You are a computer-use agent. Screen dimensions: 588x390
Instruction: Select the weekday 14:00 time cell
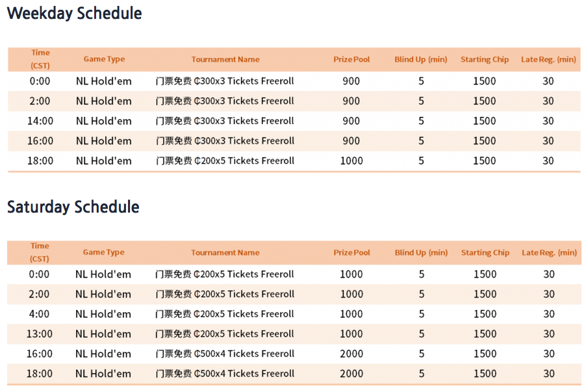tap(40, 121)
